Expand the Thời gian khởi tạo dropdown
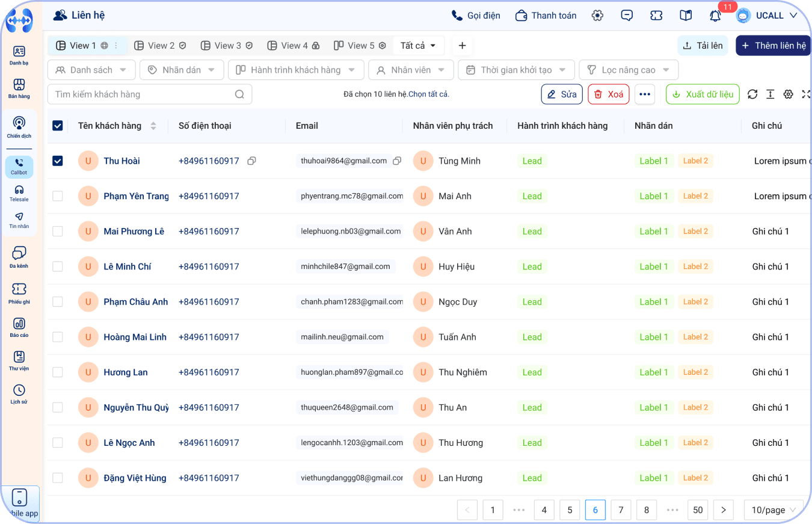812x524 pixels. coord(516,70)
